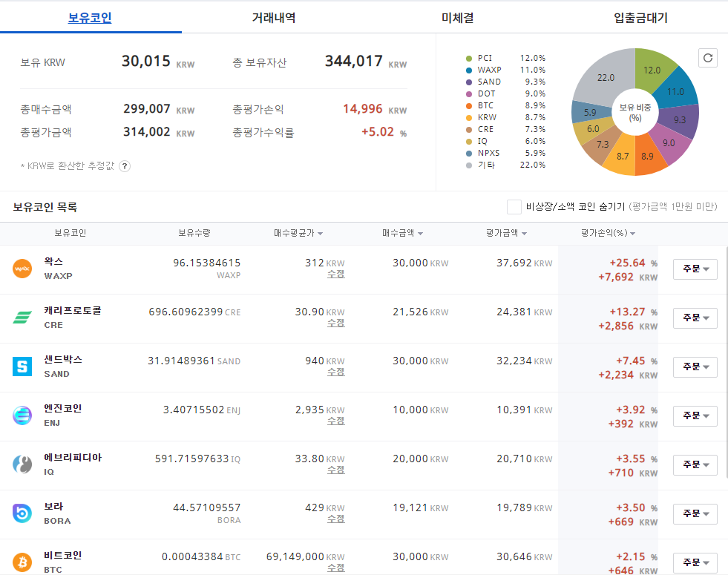Click the 에브리피디아 coin name
The image size is (728, 575).
click(73, 458)
